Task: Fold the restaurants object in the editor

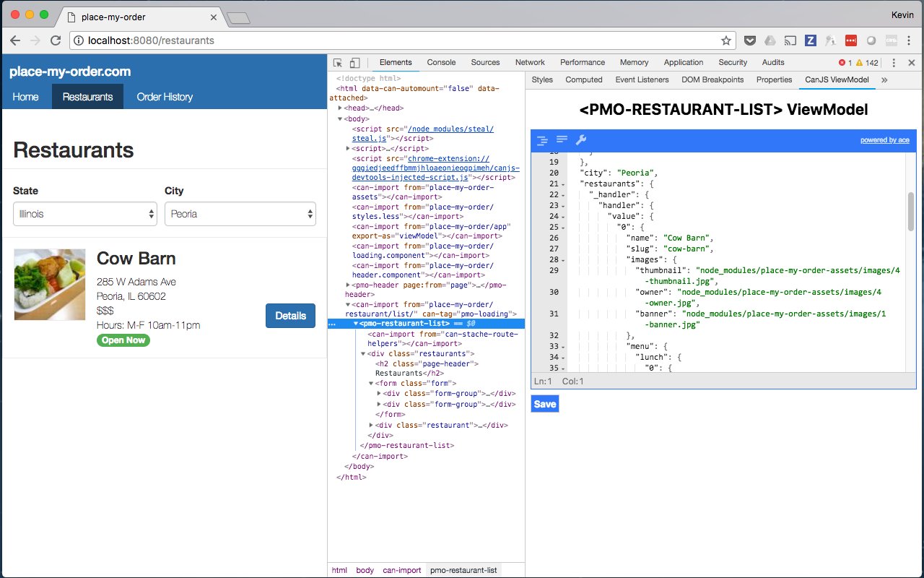Action: pos(563,184)
